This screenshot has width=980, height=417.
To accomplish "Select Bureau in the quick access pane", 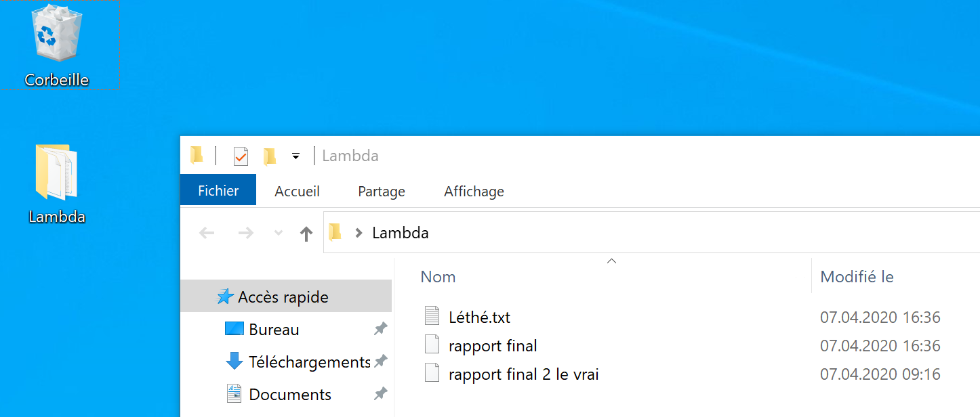I will coord(274,330).
